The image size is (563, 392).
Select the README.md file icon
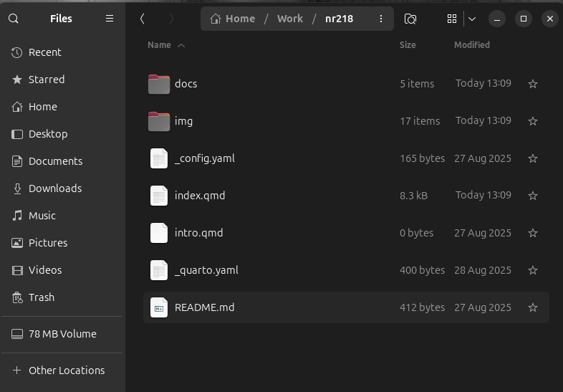[159, 307]
